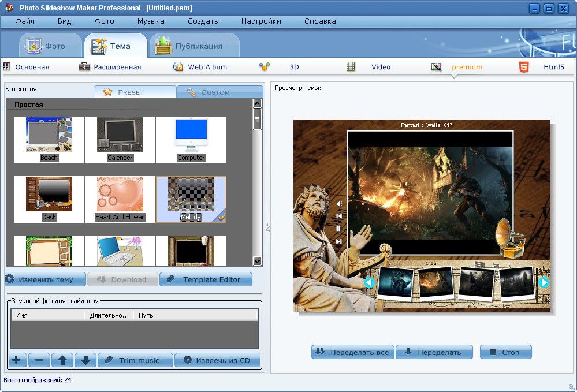Pause the slideshow preview
577x392 pixels.
(x=339, y=229)
